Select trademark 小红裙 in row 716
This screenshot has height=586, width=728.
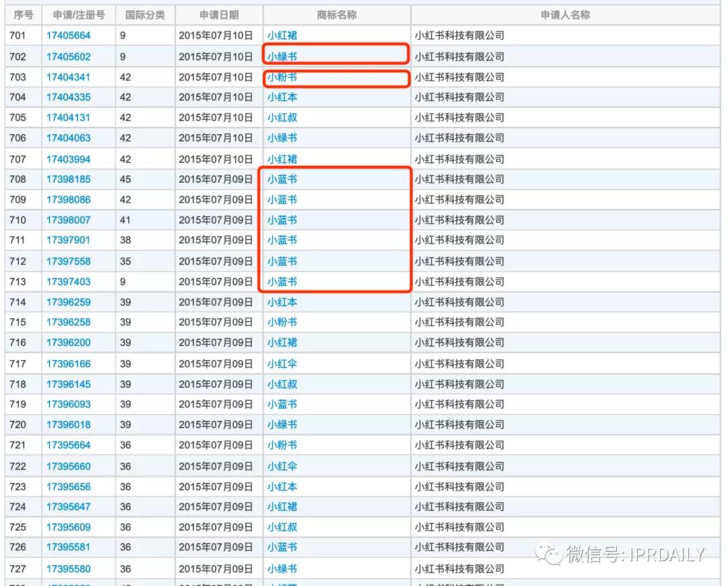click(x=282, y=343)
